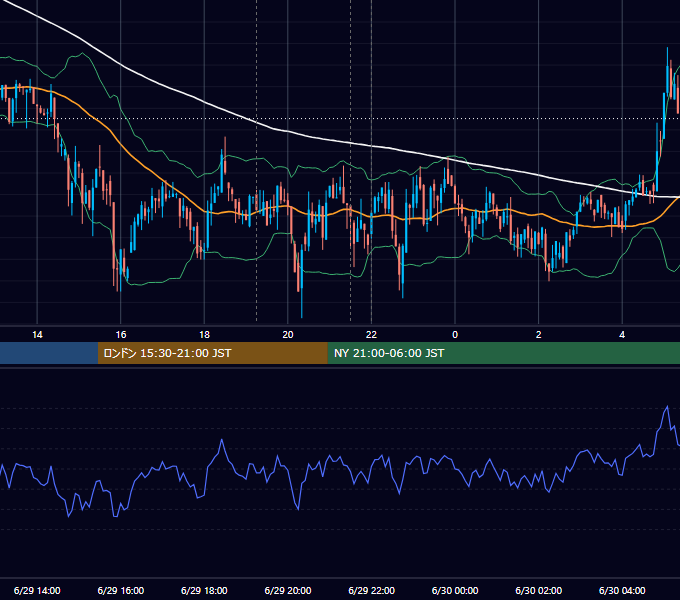Click the 6/30 04:00 label on the lower axis
Viewport: 680px width, 600px height.
[x=622, y=590]
